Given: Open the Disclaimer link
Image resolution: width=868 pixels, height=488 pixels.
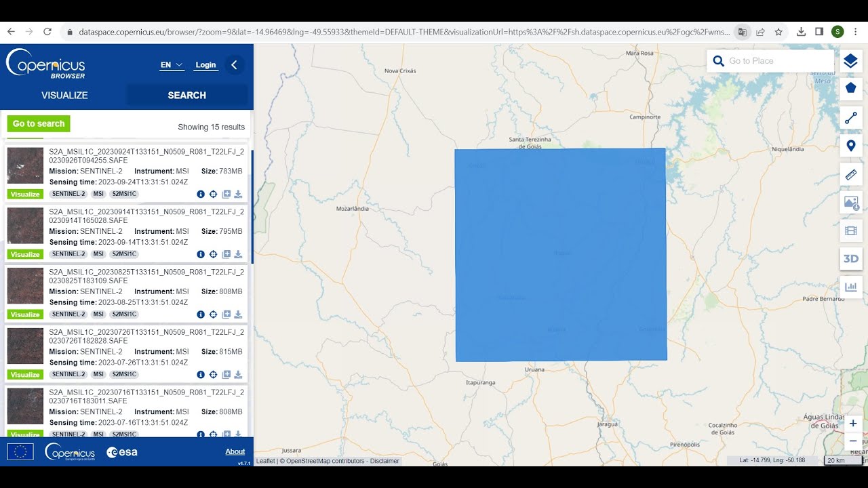Looking at the screenshot, I should (384, 461).
